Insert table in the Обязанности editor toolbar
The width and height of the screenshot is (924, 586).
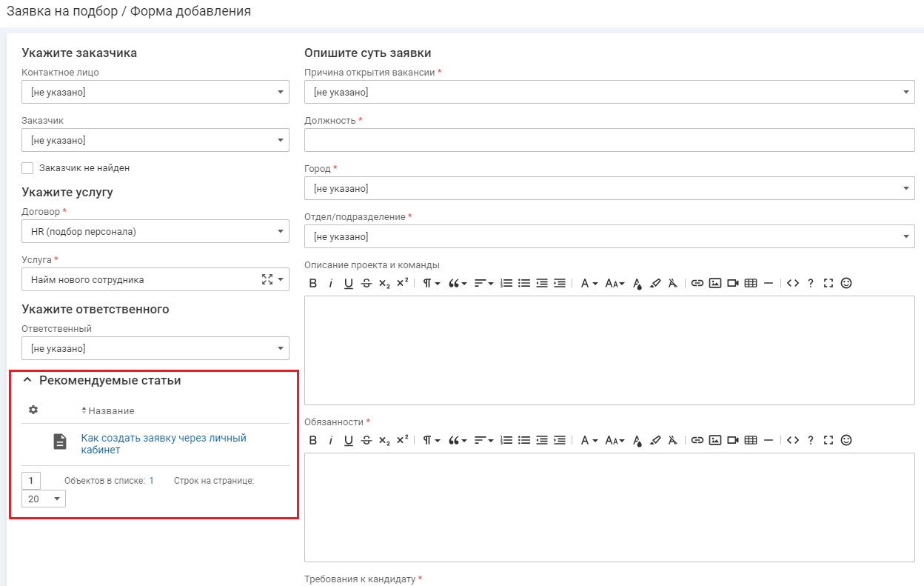[x=750, y=440]
